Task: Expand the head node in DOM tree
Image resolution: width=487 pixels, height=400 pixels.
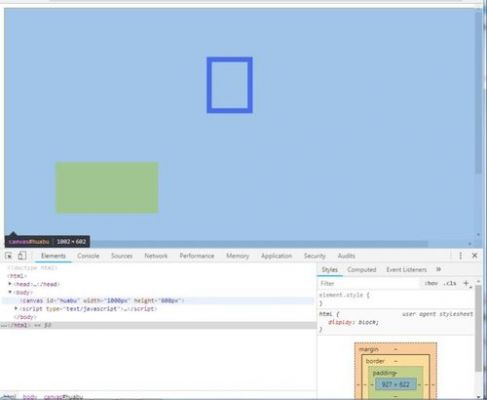Action: (x=10, y=284)
